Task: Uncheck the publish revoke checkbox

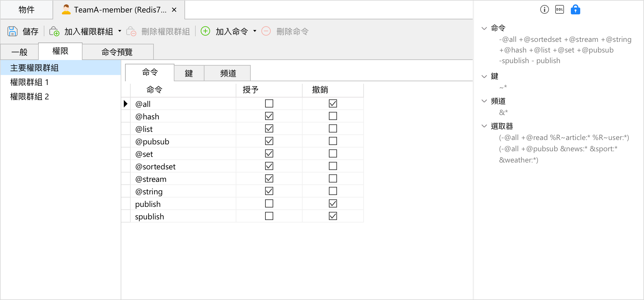Action: pos(333,203)
